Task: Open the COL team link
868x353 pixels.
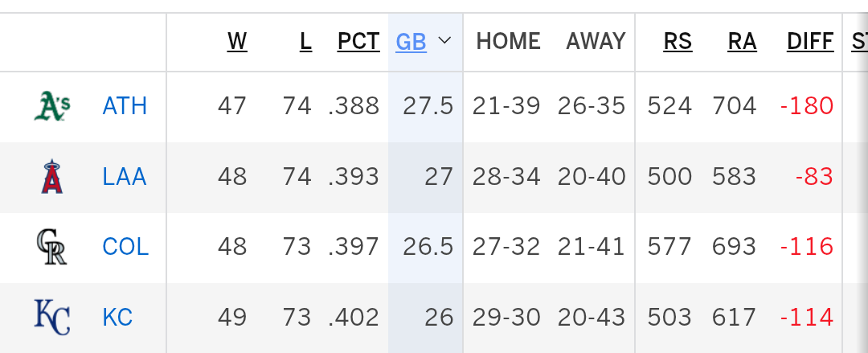Action: coord(125,247)
